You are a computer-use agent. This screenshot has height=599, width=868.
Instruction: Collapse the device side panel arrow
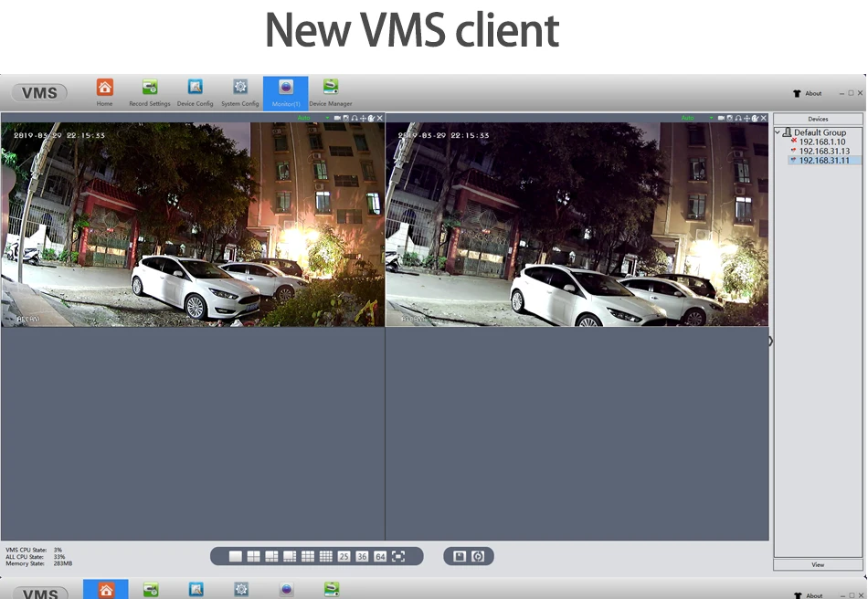tap(770, 342)
